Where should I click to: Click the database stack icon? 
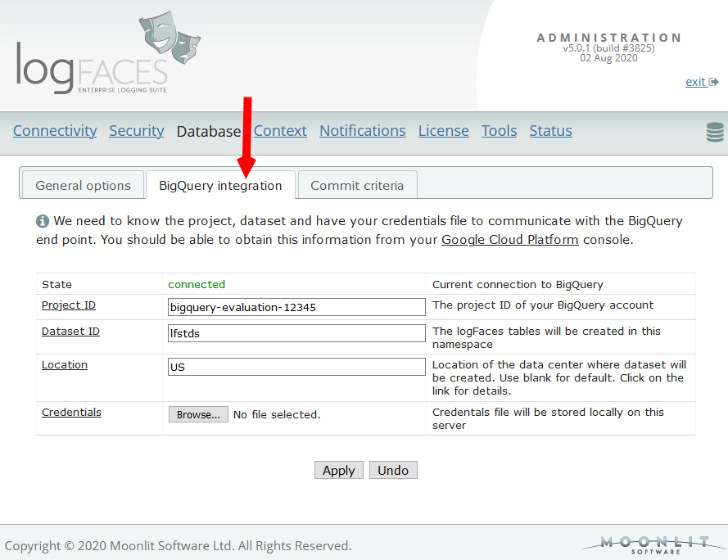[x=715, y=133]
